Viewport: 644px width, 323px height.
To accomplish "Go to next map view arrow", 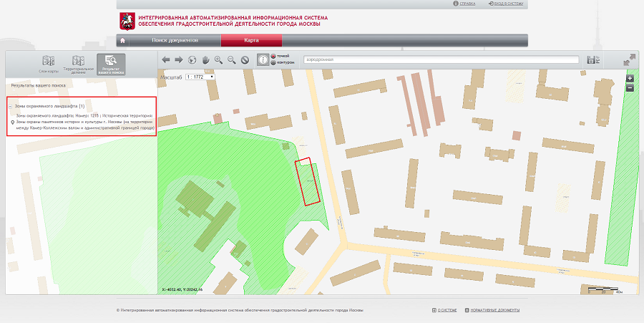I will 179,60.
